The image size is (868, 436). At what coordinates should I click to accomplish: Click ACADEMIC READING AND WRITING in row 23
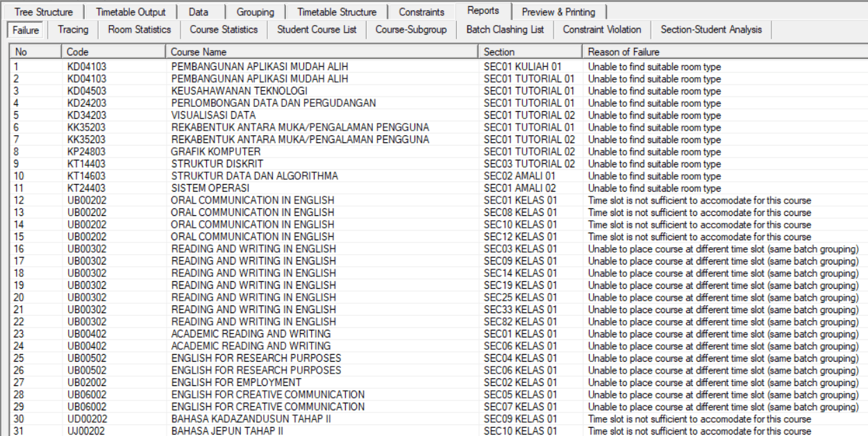tap(251, 334)
